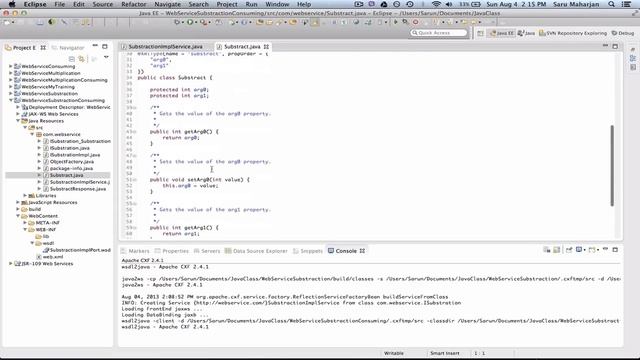This screenshot has height=360, width=640.
Task: Expand the Libraries node
Action: pos(25,196)
